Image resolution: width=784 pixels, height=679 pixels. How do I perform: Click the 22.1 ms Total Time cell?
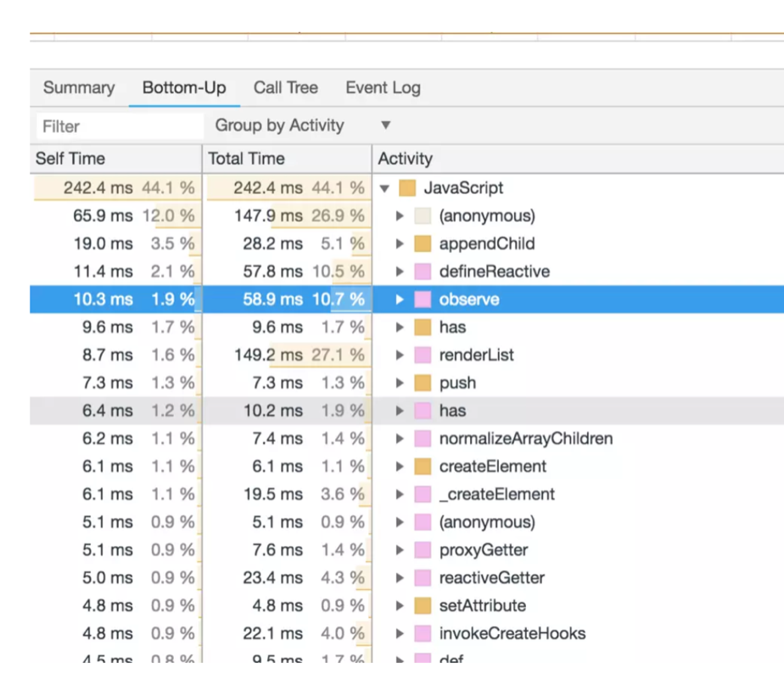(287, 633)
